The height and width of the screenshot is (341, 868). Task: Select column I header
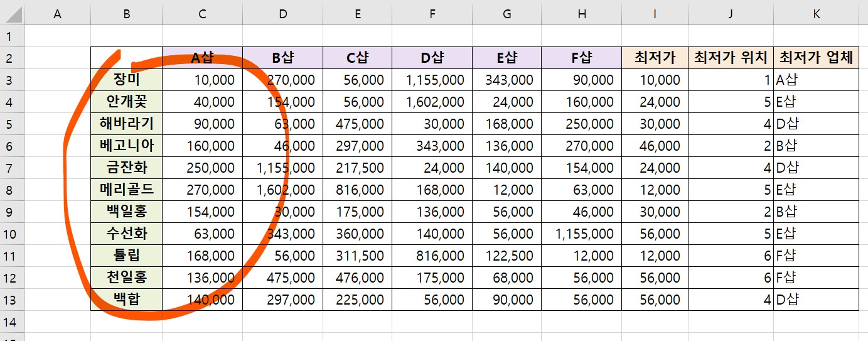click(x=655, y=13)
